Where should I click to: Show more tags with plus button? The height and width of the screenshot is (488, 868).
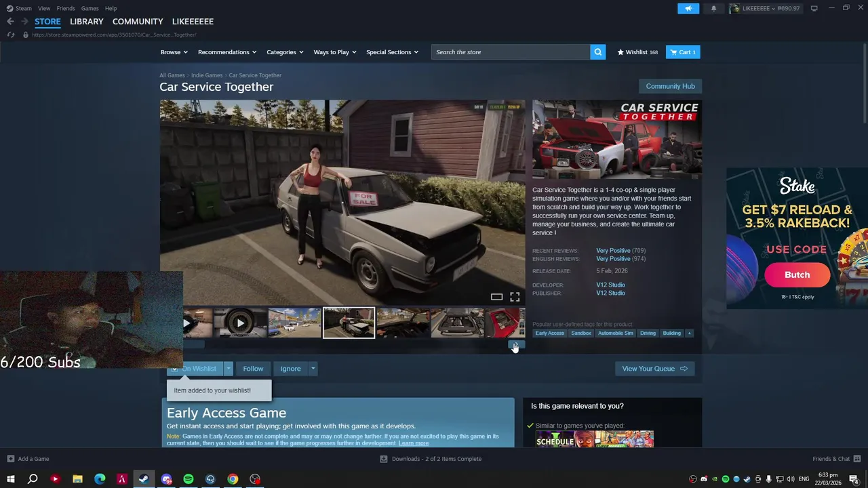click(x=689, y=333)
